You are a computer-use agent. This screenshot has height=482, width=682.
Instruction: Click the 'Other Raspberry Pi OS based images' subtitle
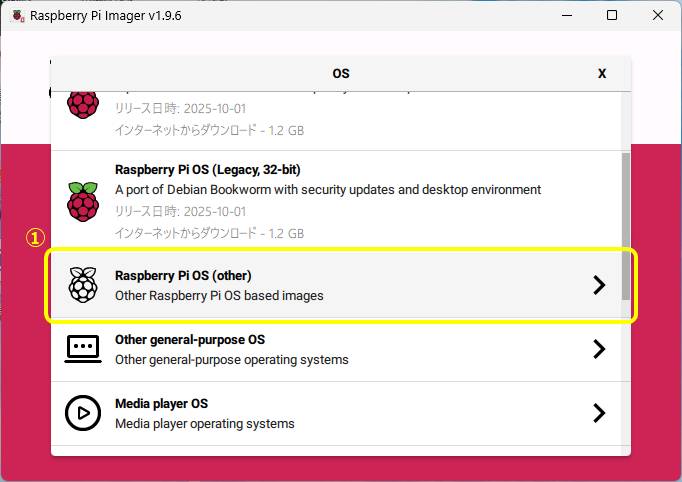(219, 296)
